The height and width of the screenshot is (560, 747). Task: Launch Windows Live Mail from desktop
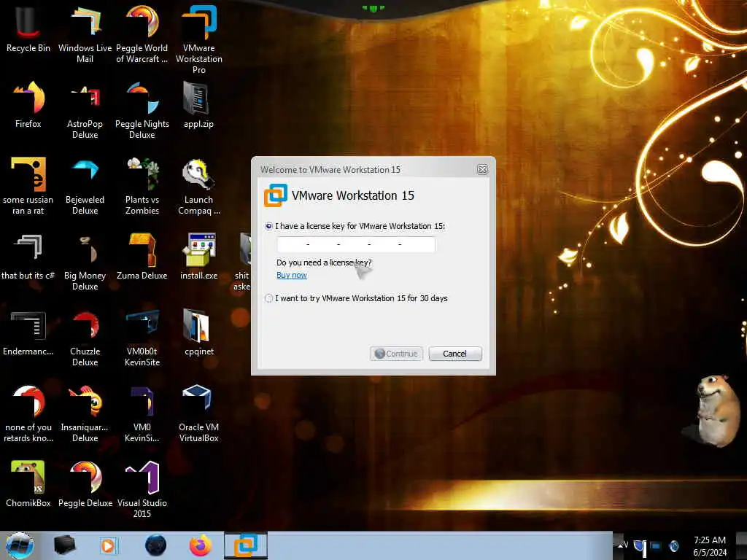pos(85,34)
